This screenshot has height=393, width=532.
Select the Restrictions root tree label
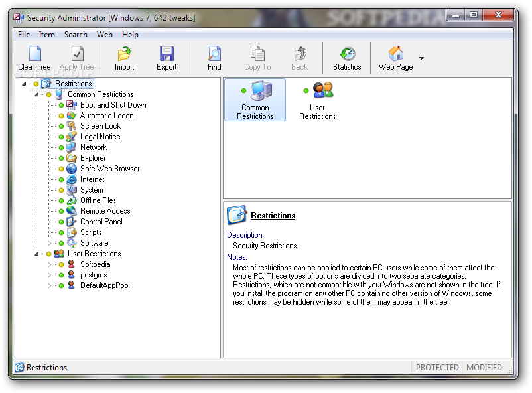(73, 84)
